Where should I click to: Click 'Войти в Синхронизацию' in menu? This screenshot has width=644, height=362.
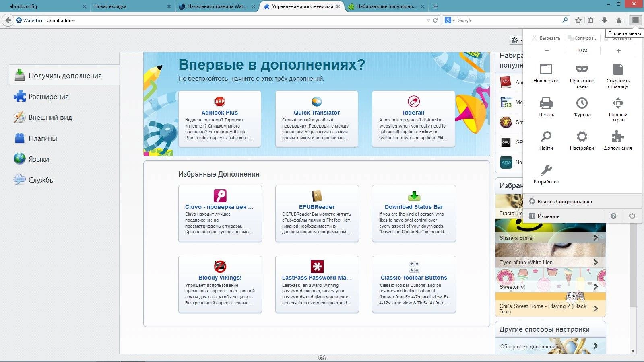(x=582, y=201)
